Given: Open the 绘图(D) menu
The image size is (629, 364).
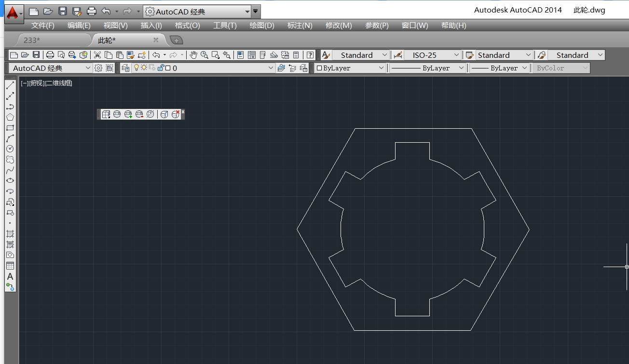Looking at the screenshot, I should (x=262, y=26).
